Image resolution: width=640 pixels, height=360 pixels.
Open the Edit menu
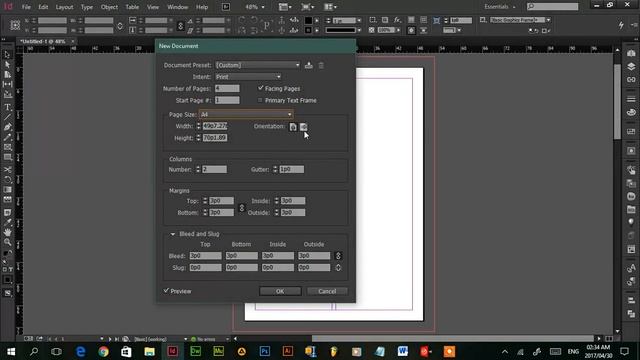(43, 7)
